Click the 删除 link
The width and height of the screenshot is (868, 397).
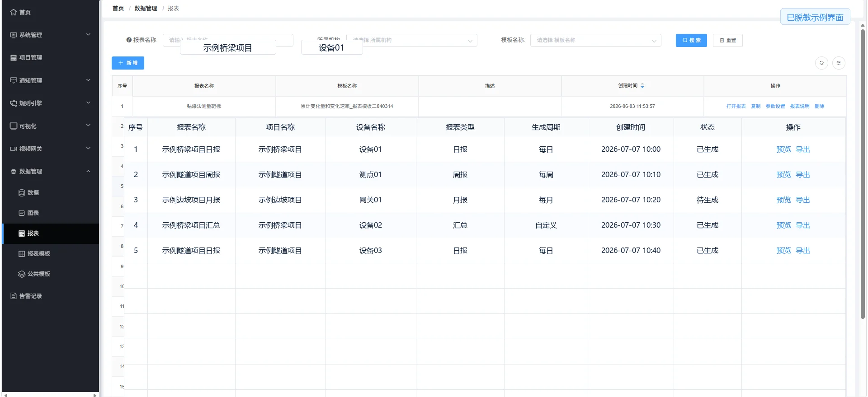(x=820, y=106)
